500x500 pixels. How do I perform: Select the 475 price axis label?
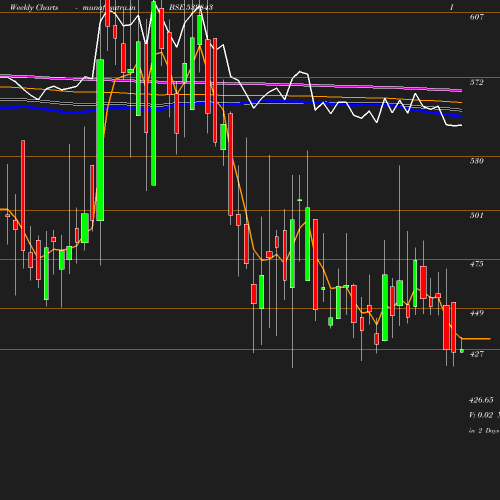pyautogui.click(x=476, y=264)
